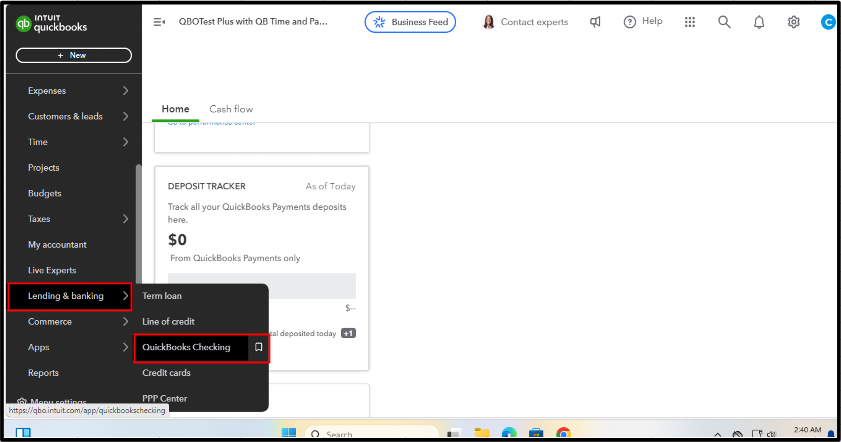Screen dimensions: 841x442
Task: Open Reports in the sidebar
Action: click(x=43, y=373)
